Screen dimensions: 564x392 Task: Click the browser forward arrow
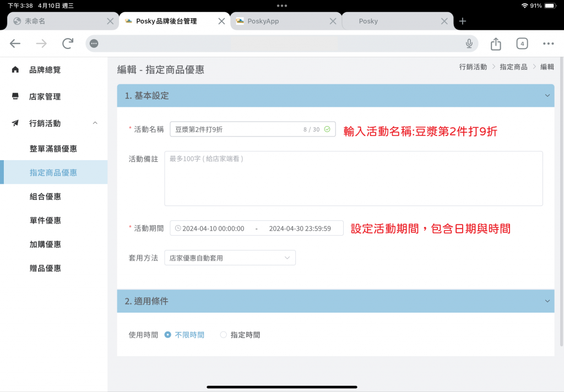41,43
